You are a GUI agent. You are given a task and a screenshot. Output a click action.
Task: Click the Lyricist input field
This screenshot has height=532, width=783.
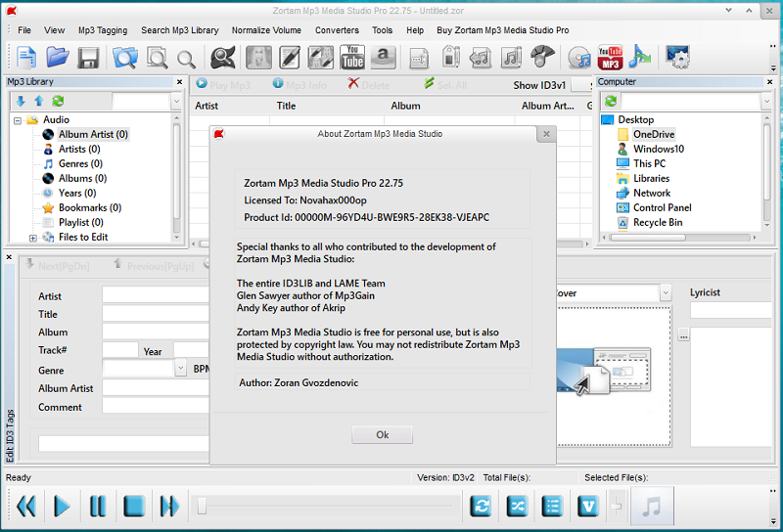click(x=731, y=310)
